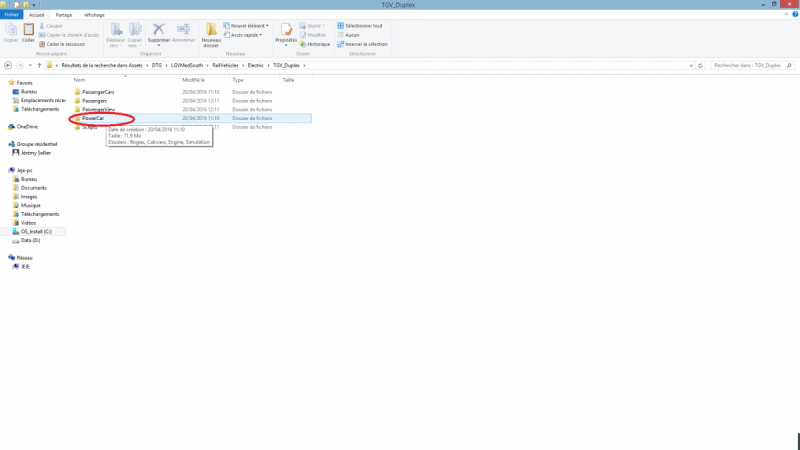This screenshot has width=800, height=450.
Task: Click Emplacements récents in the sidebar
Action: [43, 101]
